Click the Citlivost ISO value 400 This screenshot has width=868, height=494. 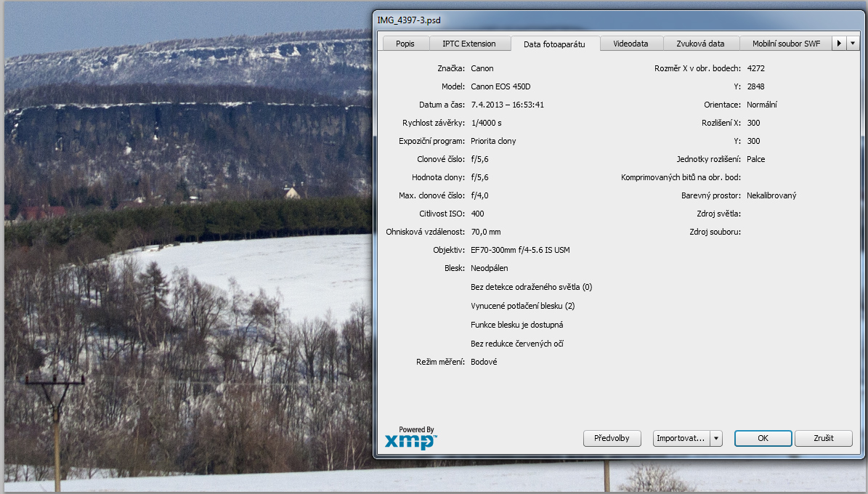[x=477, y=214]
